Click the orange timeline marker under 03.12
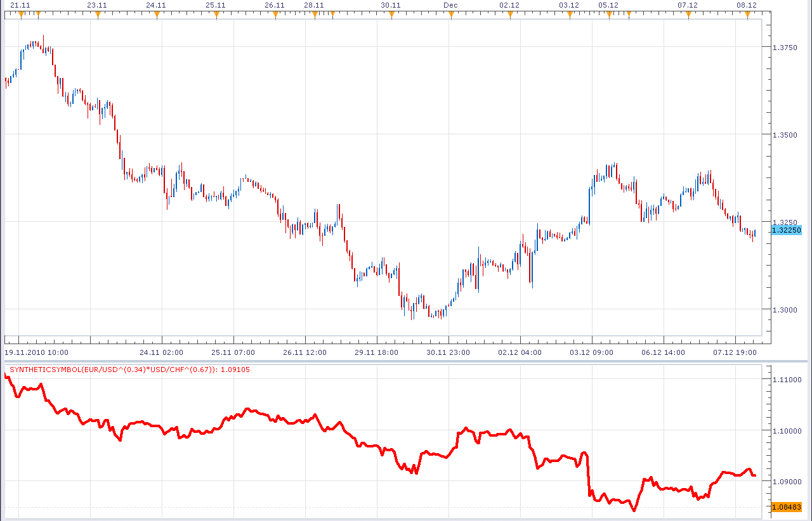The height and width of the screenshot is (521, 812). (x=570, y=13)
